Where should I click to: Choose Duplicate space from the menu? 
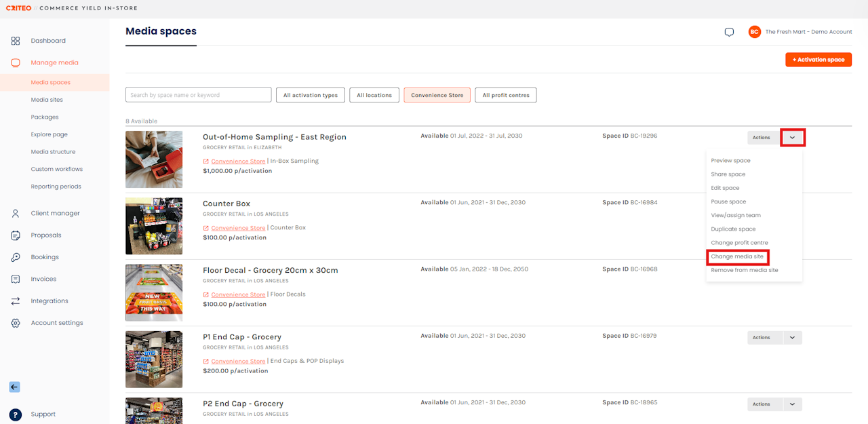(x=733, y=229)
